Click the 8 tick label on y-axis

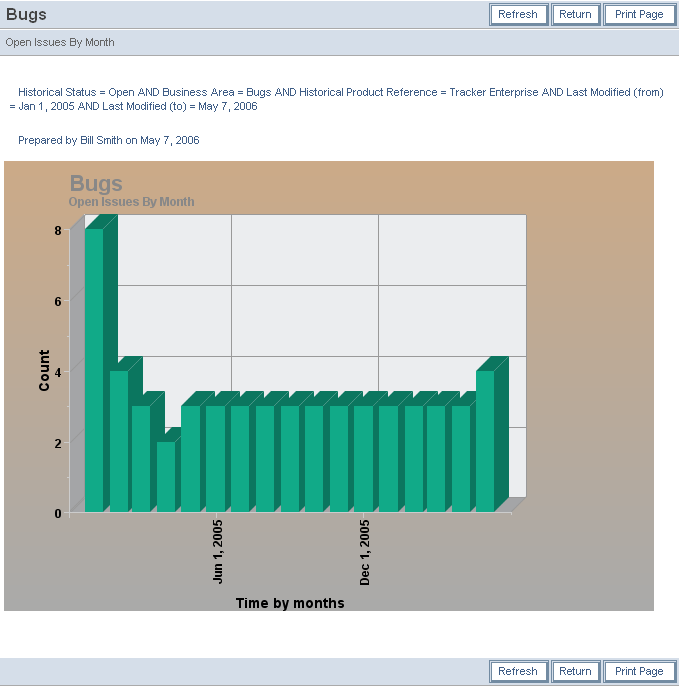(x=58, y=230)
